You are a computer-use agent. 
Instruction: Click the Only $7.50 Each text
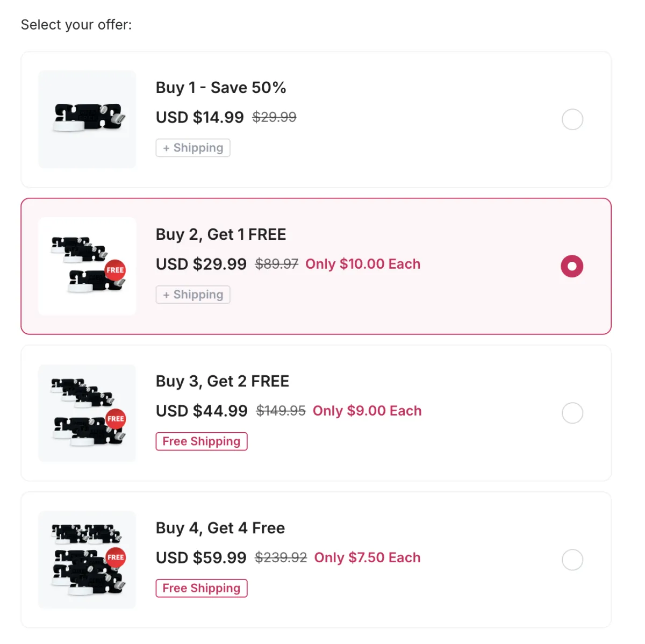(x=367, y=557)
